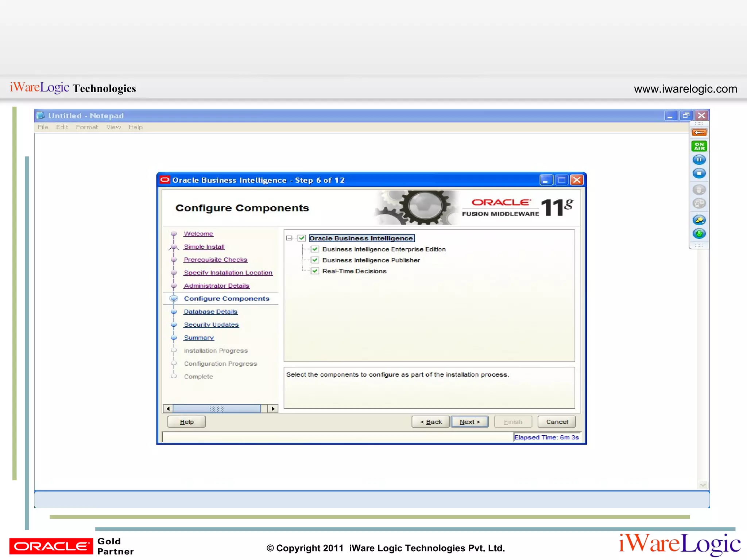Open the yellow highlighter annotation tool
This screenshot has height=560, width=747.
point(699,220)
